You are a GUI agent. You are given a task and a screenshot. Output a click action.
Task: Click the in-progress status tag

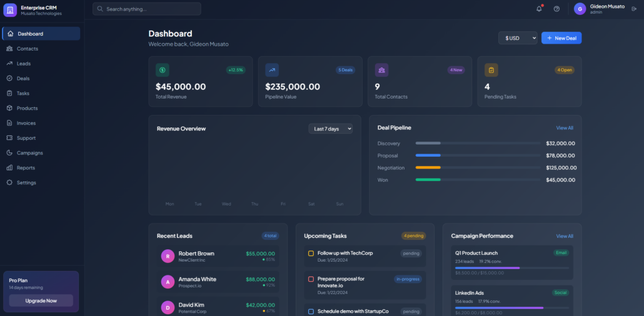coord(408,279)
